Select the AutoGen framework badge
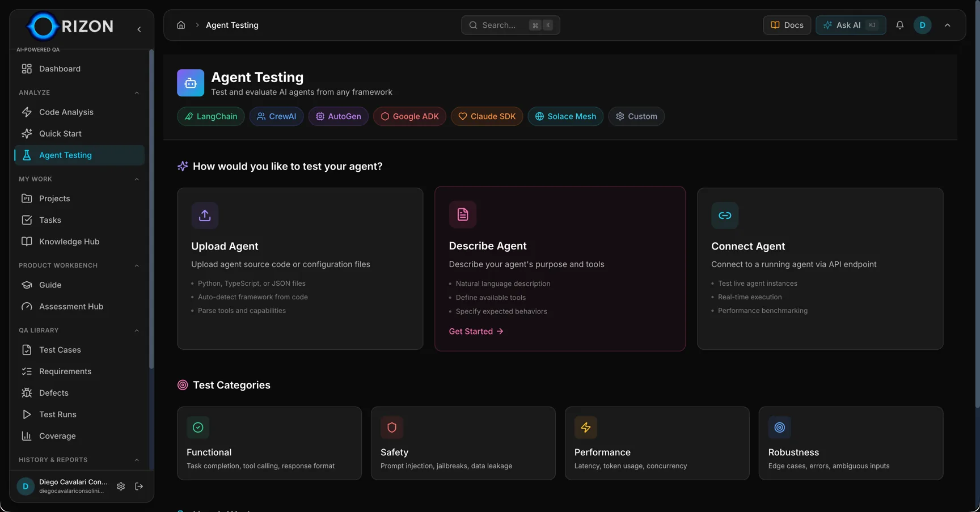Viewport: 980px width, 512px height. tap(338, 116)
